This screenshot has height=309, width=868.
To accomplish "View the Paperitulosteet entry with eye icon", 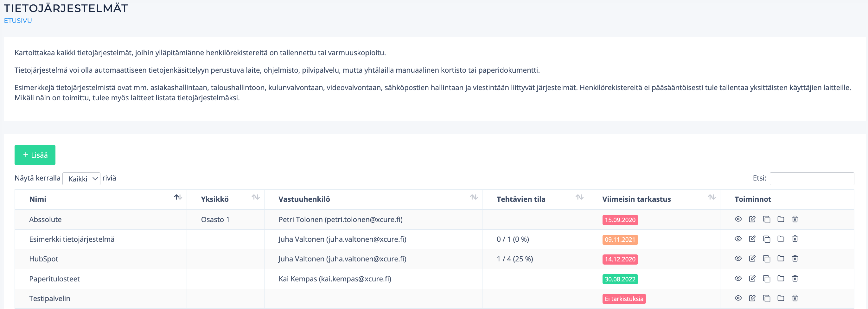I will tap(738, 279).
